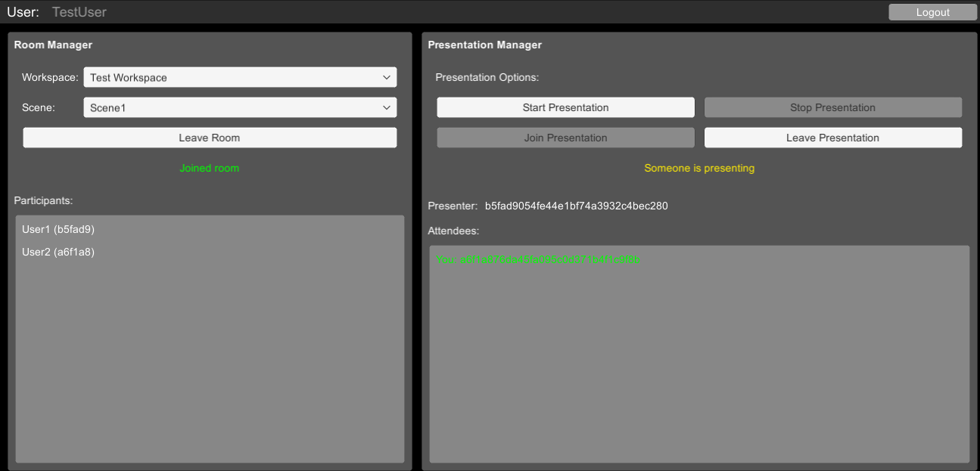Click the 'Attendees:' label
This screenshot has height=471, width=980.
[453, 231]
